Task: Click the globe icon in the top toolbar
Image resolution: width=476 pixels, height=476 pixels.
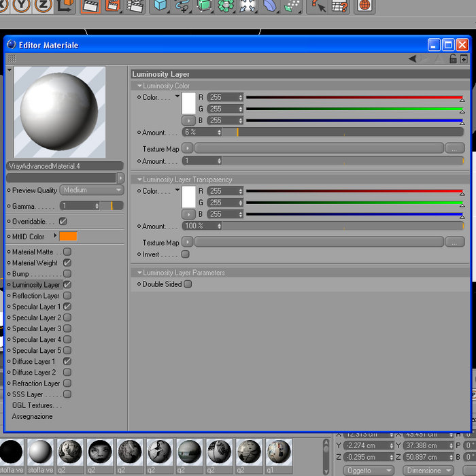Action: click(x=365, y=5)
